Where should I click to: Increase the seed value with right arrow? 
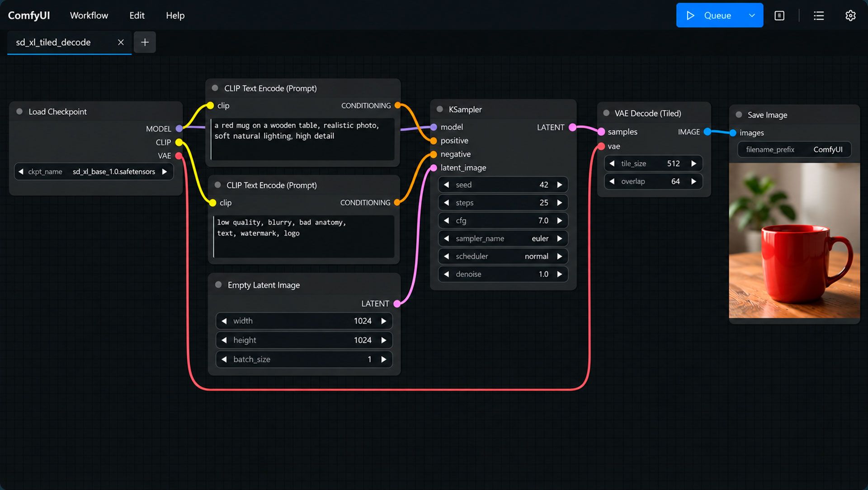(560, 185)
